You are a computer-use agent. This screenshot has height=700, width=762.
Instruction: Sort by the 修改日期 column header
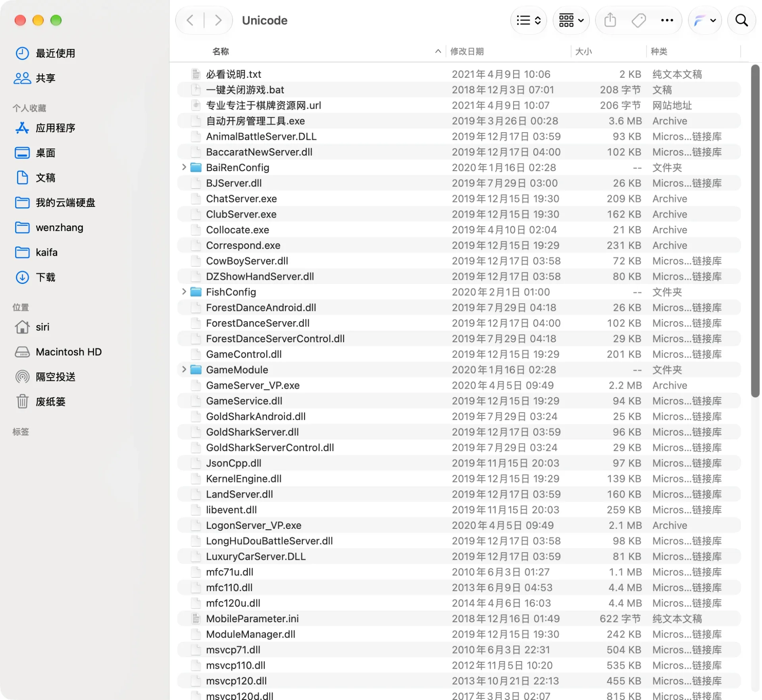pyautogui.click(x=467, y=51)
